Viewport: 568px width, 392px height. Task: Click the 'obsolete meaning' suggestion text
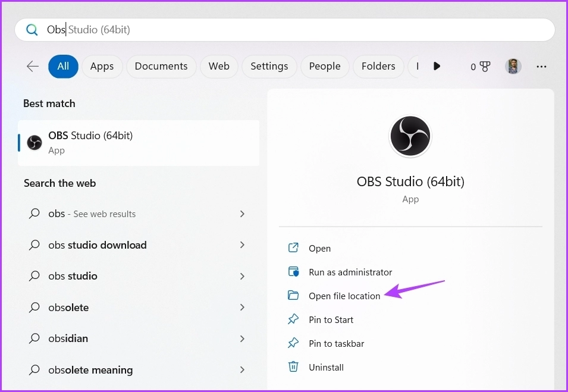point(90,370)
